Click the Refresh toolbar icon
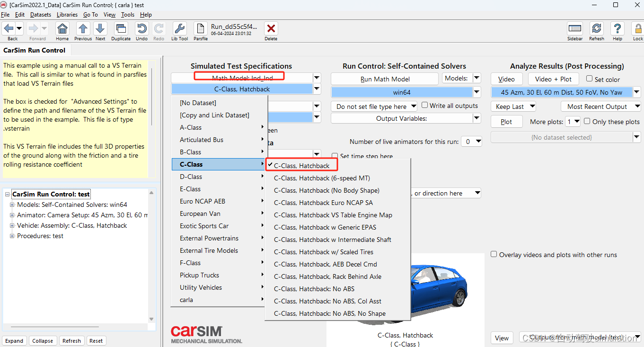 point(597,28)
